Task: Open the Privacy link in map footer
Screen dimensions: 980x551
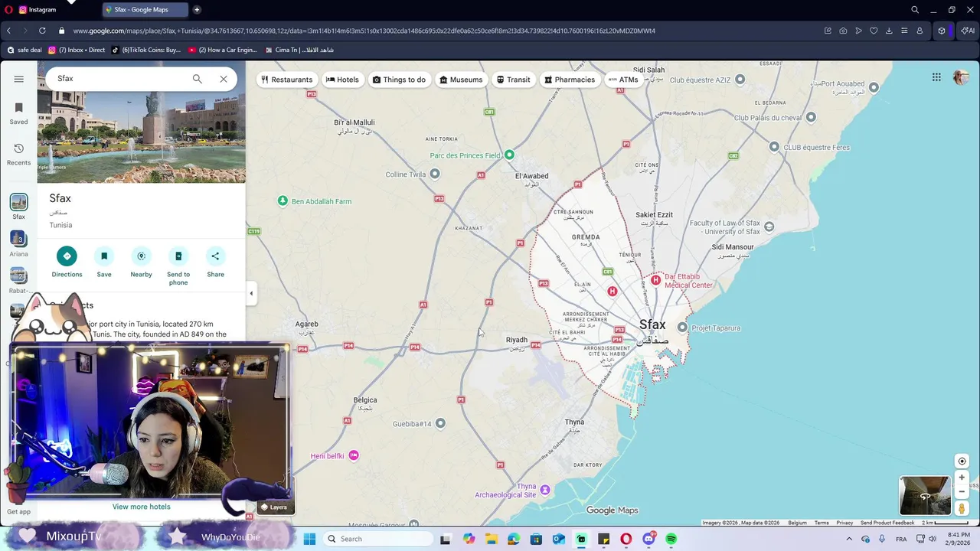Action: [x=844, y=523]
